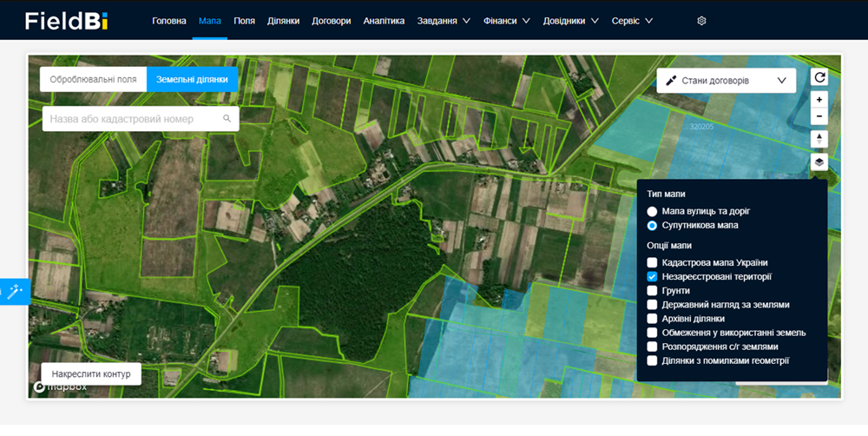Click the FieldBI logo

[67, 21]
